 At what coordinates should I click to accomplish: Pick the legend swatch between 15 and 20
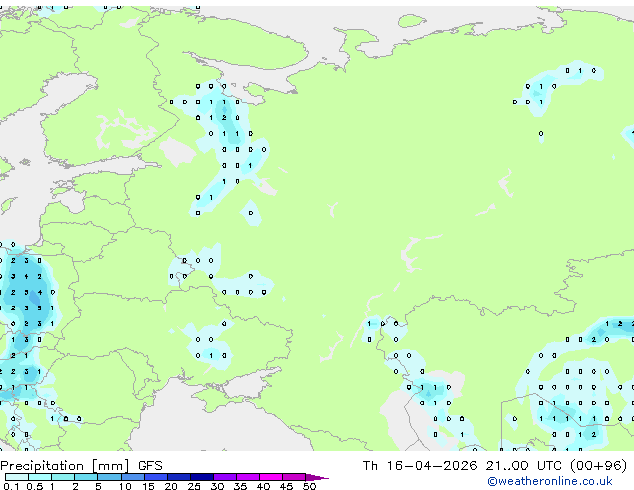tap(156, 477)
